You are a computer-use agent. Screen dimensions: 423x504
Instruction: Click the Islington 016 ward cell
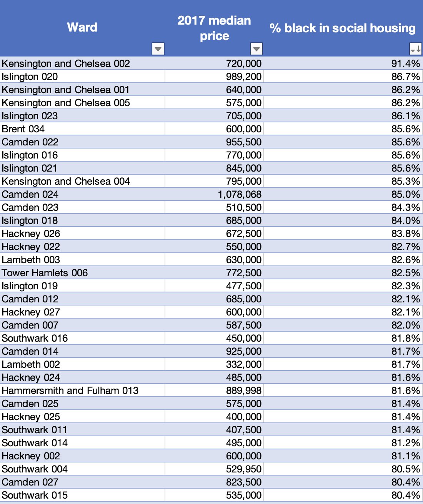[82, 155]
